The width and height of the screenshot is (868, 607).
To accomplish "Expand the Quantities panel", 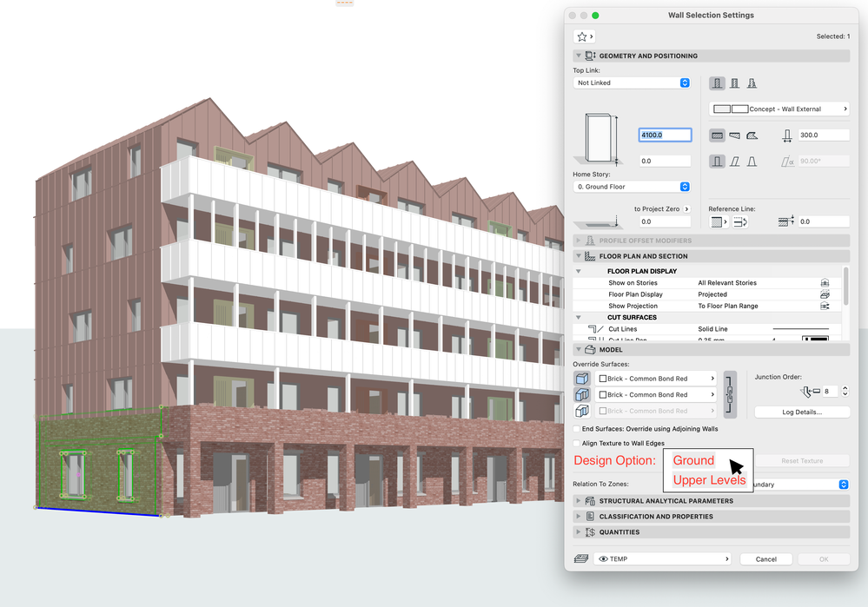I will [578, 531].
